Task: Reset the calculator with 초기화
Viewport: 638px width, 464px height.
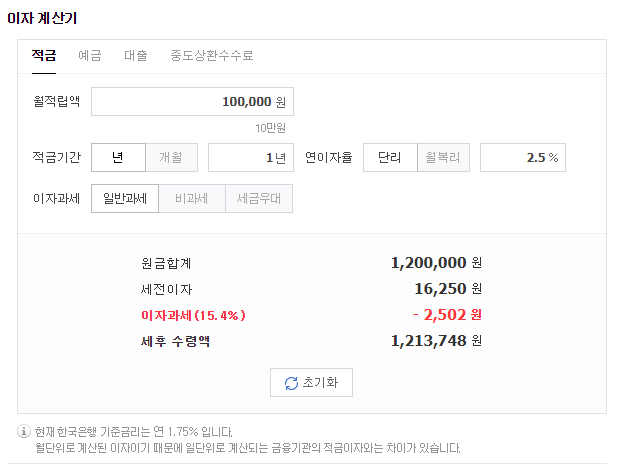Action: pyautogui.click(x=311, y=383)
